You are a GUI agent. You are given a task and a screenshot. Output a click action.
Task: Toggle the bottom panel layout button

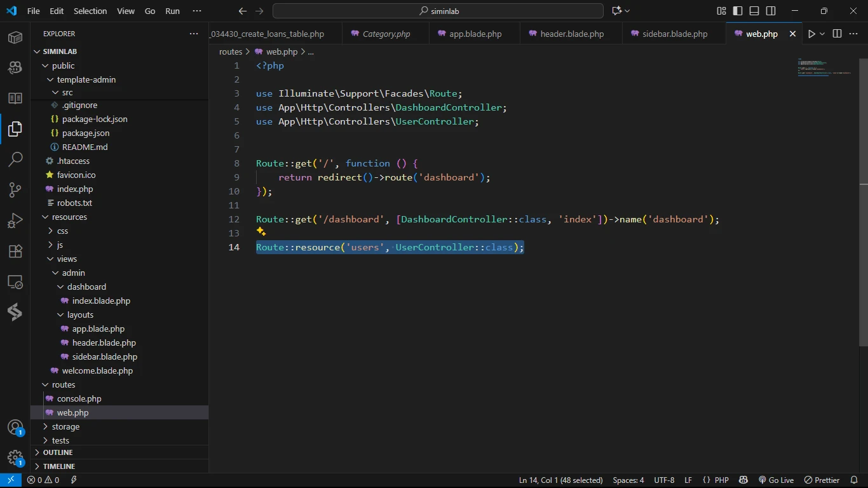point(754,11)
